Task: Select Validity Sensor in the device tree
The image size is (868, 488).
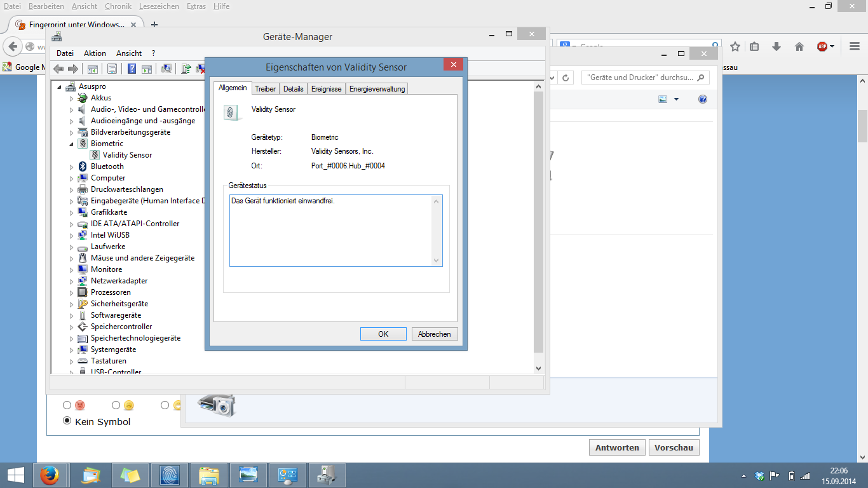Action: point(127,155)
